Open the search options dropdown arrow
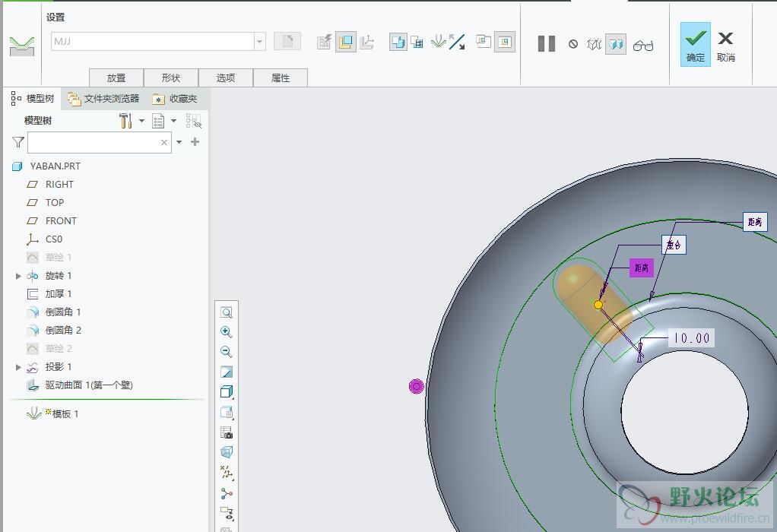777x532 pixels. click(x=179, y=142)
